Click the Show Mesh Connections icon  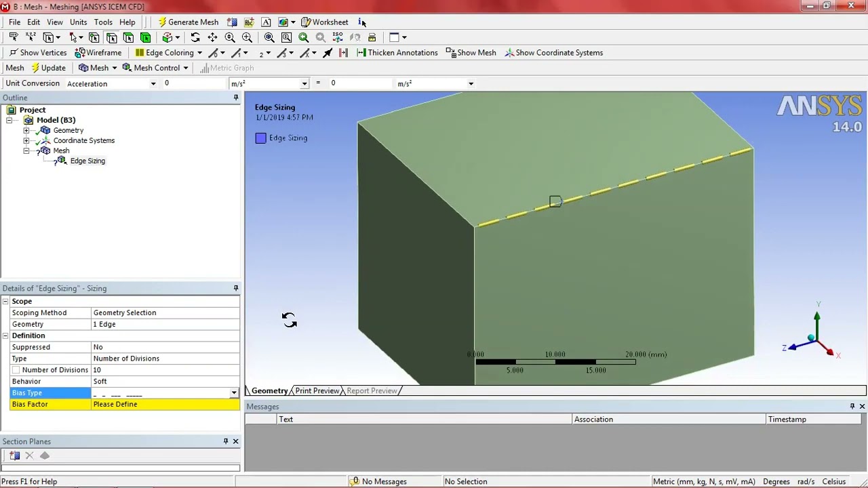[343, 52]
